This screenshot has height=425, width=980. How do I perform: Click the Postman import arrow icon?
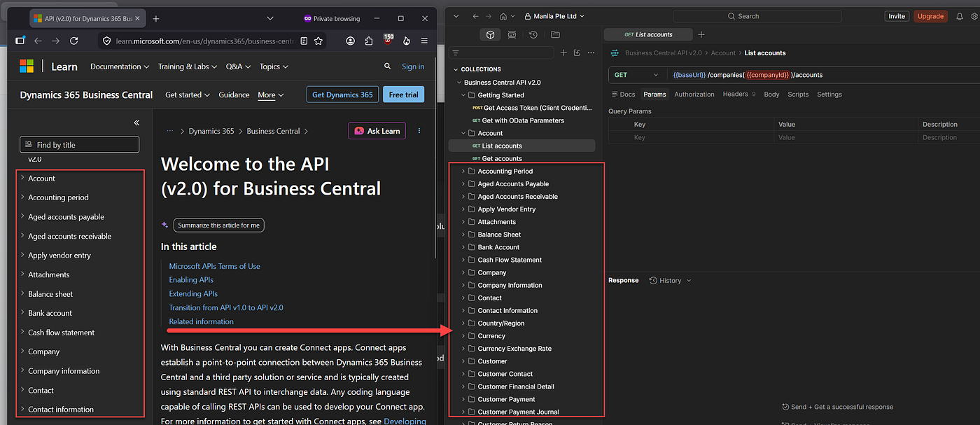point(577,53)
